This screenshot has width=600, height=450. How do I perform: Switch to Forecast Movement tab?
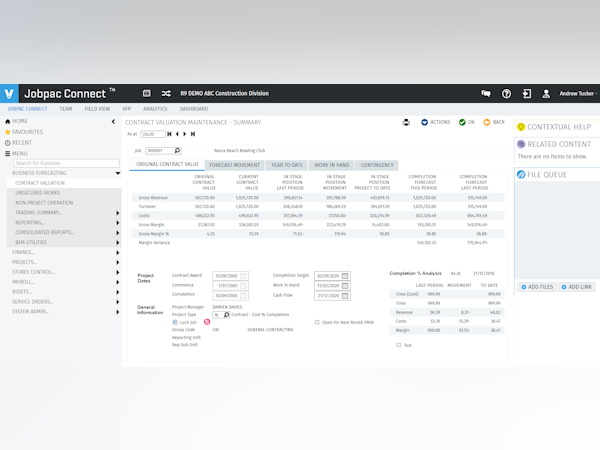235,165
